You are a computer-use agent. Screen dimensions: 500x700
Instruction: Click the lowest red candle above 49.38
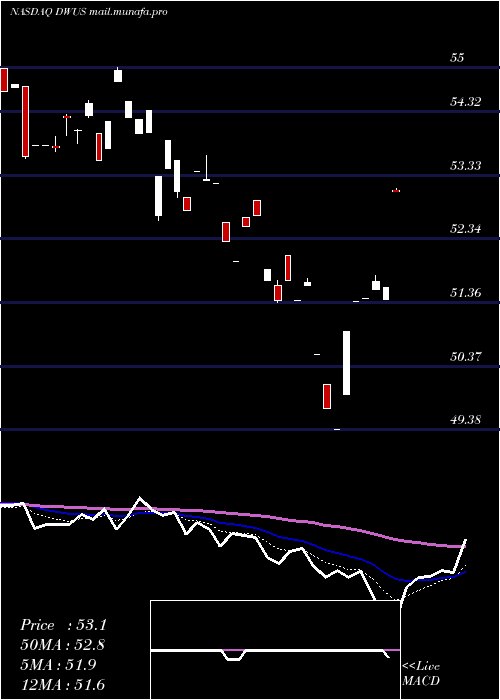pos(327,396)
